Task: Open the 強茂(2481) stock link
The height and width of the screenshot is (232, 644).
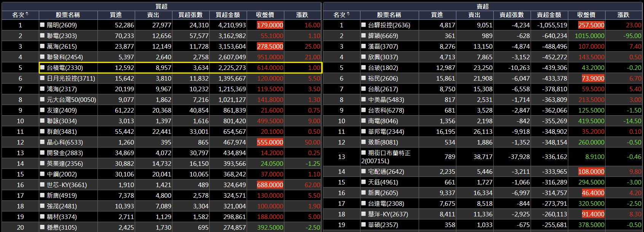Action: 62,206
